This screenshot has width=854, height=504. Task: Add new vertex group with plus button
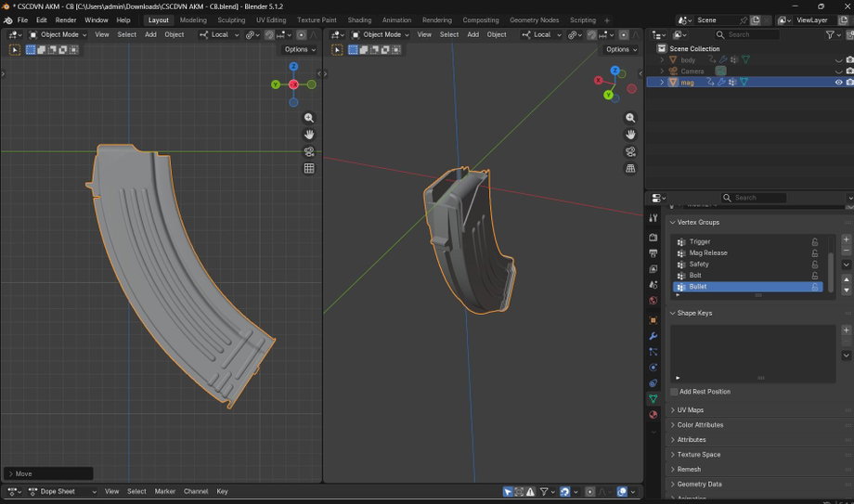[x=846, y=239]
